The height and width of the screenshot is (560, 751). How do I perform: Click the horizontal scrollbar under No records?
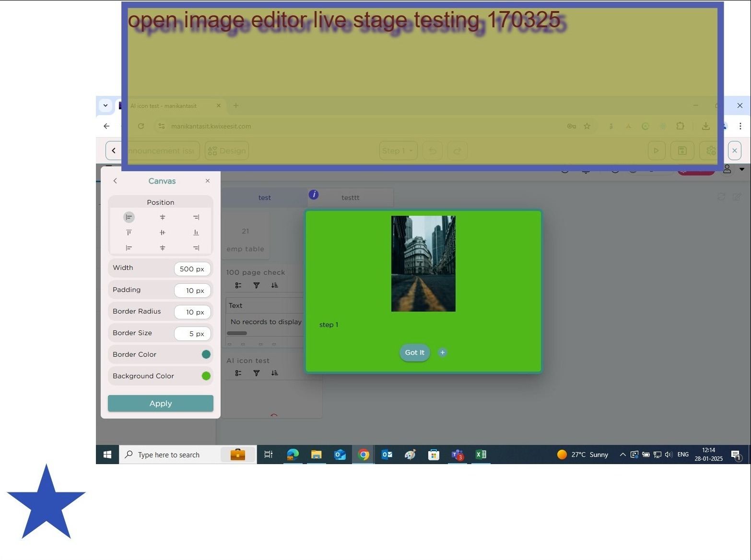[x=237, y=333]
